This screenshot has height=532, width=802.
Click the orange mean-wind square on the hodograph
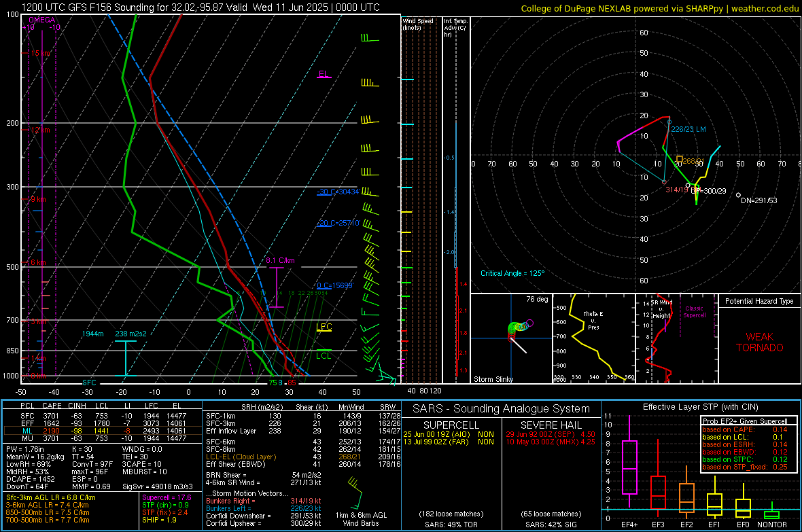679,160
